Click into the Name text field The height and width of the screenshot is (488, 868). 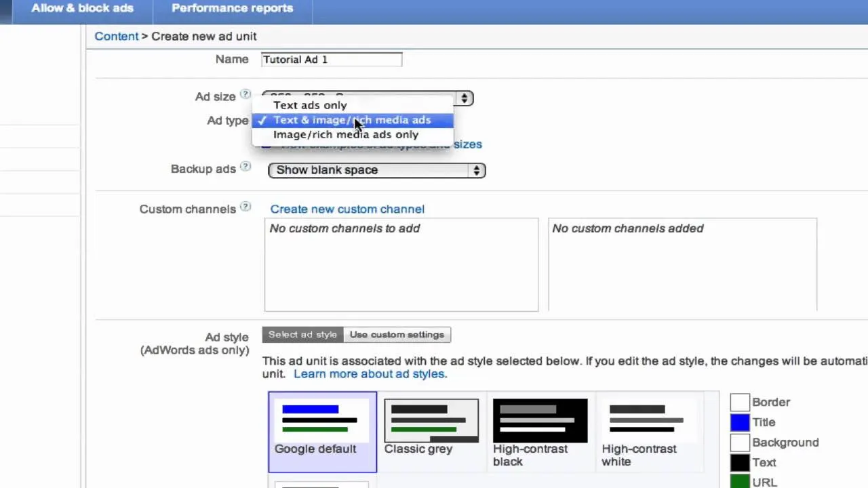coord(331,60)
